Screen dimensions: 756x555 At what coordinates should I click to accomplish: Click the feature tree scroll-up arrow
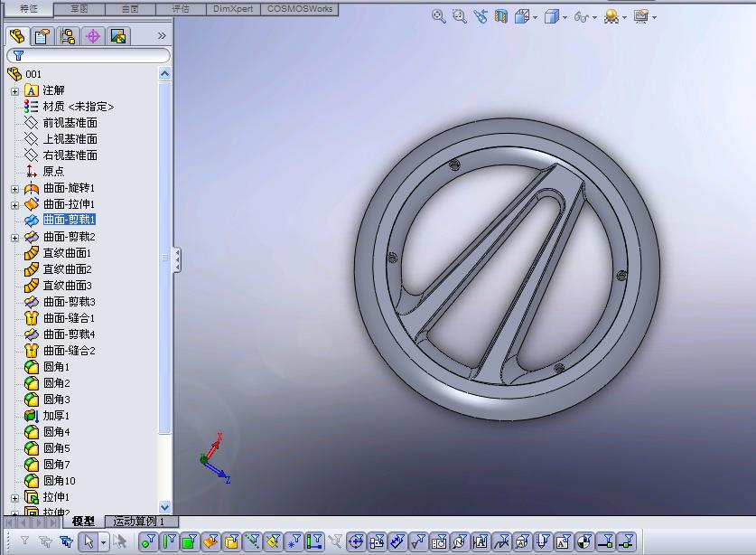click(164, 74)
